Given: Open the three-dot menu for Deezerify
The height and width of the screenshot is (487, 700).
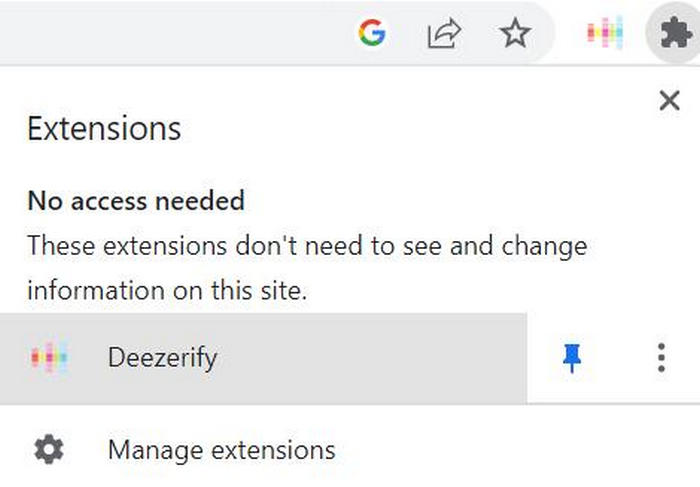Looking at the screenshot, I should pyautogui.click(x=662, y=358).
